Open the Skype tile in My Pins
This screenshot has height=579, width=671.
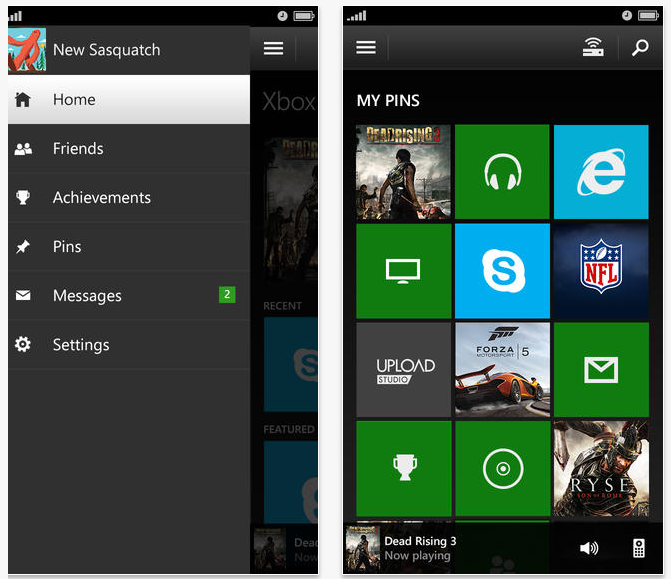[502, 271]
